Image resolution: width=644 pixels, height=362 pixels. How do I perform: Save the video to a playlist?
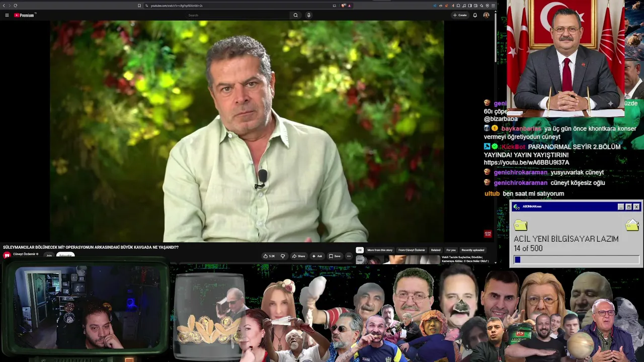335,256
